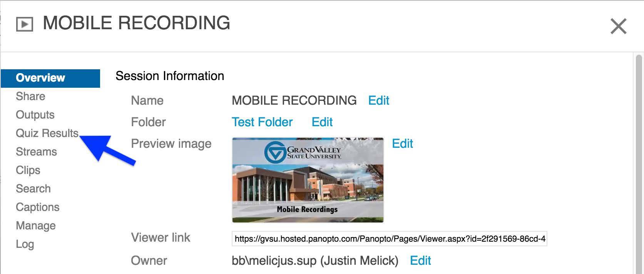Open Quiz Results in the sidebar

(x=47, y=133)
